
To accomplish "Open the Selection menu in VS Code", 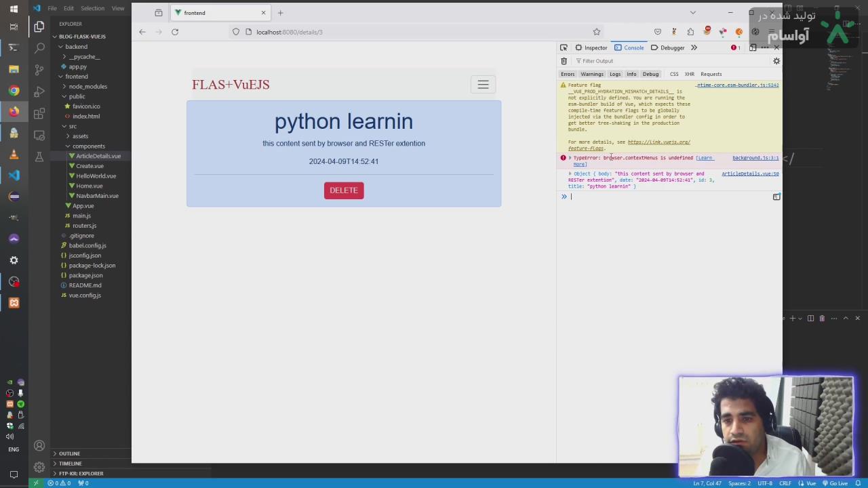I will click(x=92, y=8).
